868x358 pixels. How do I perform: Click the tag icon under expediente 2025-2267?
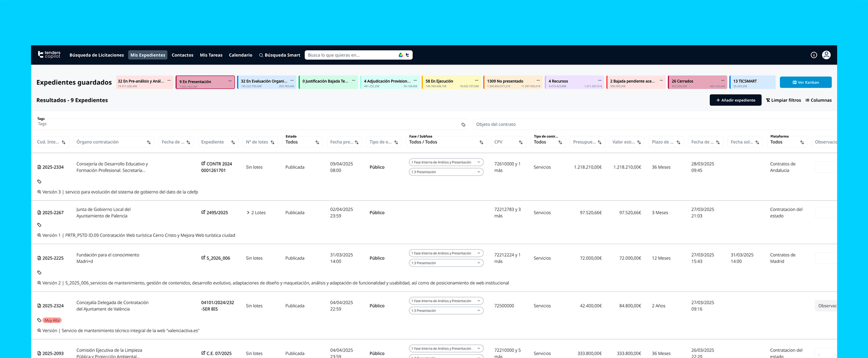(39, 225)
